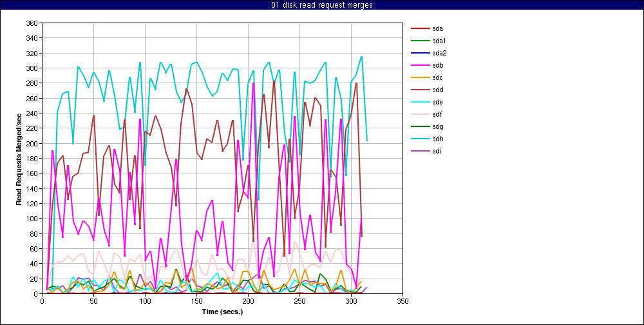The image size is (644, 325).
Task: Select the sdi legend label
Action: point(437,151)
